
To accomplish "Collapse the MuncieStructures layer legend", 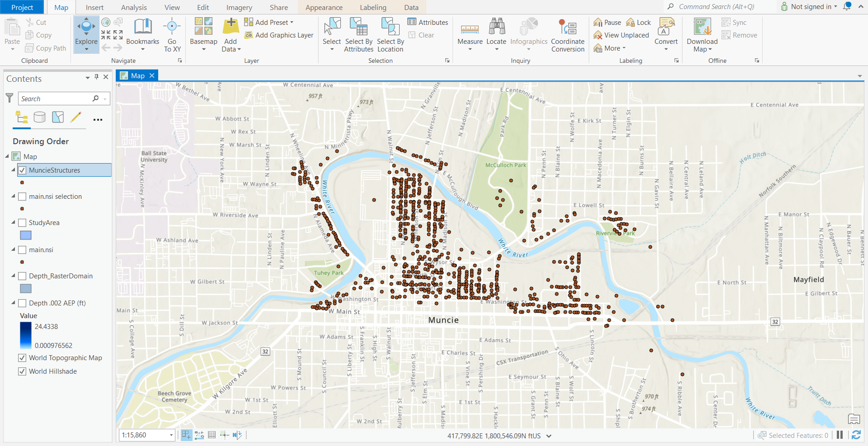I will pos(13,170).
